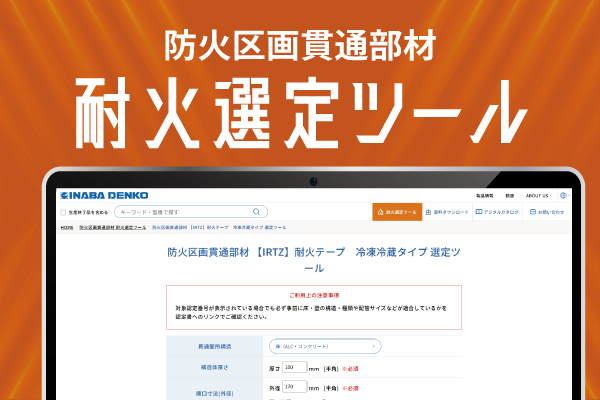Click the 【IRTZ】耐火テープ page title
The image size is (600, 400).
[x=314, y=260]
